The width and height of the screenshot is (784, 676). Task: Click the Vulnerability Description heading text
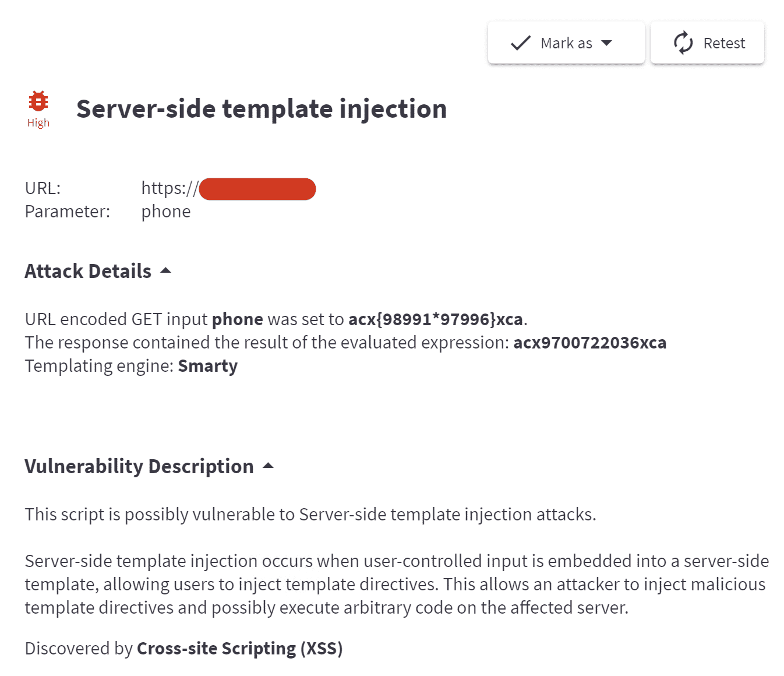[139, 467]
